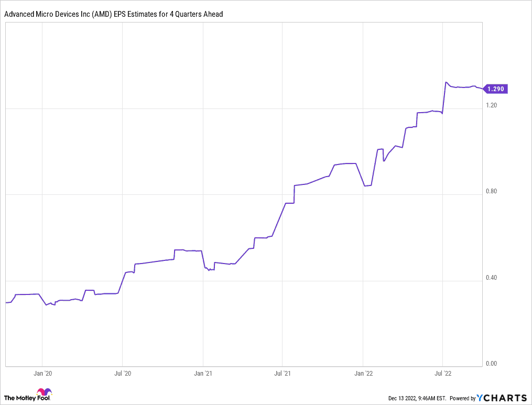Select the Jan '21 x-axis label
The image size is (532, 405).
(203, 374)
